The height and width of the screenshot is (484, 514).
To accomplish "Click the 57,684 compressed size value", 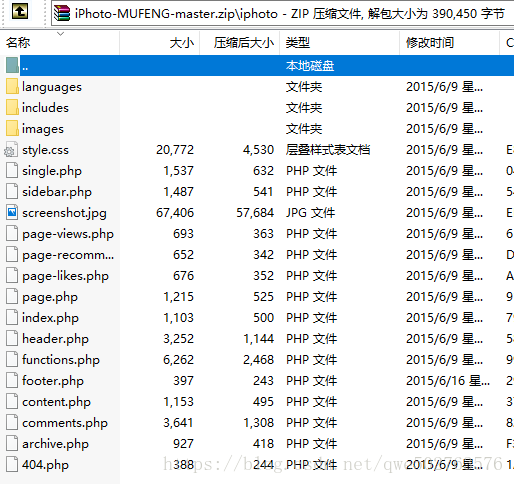I will 255,213.
